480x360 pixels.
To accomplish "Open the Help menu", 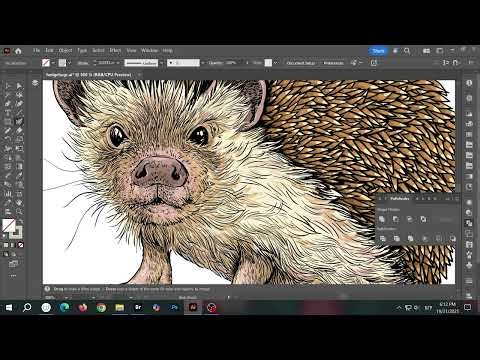I will pyautogui.click(x=167, y=51).
